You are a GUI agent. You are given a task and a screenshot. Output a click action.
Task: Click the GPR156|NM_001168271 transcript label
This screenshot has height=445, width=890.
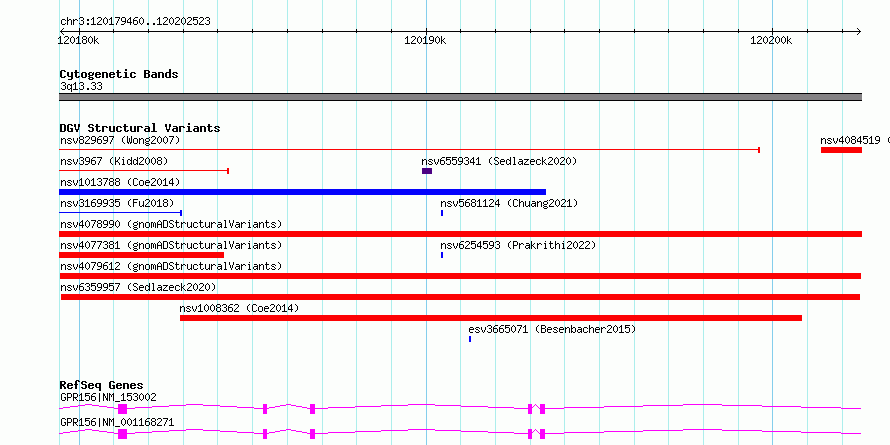point(117,422)
